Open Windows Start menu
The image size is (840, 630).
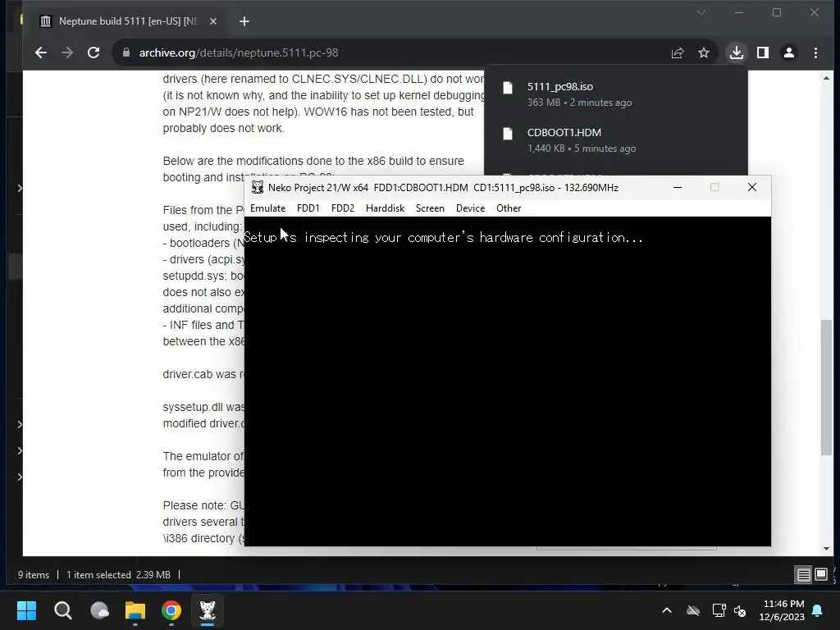coord(27,610)
